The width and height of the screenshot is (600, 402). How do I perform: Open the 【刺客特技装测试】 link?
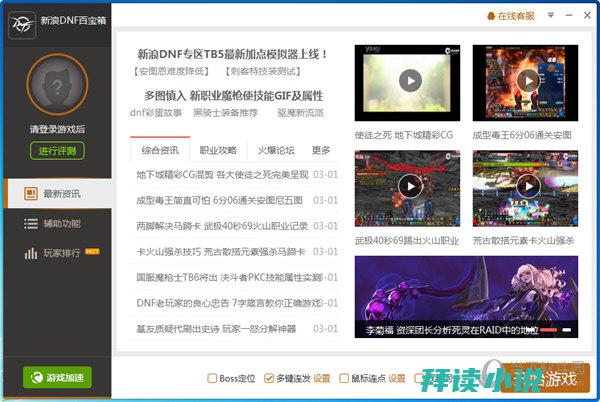click(262, 71)
